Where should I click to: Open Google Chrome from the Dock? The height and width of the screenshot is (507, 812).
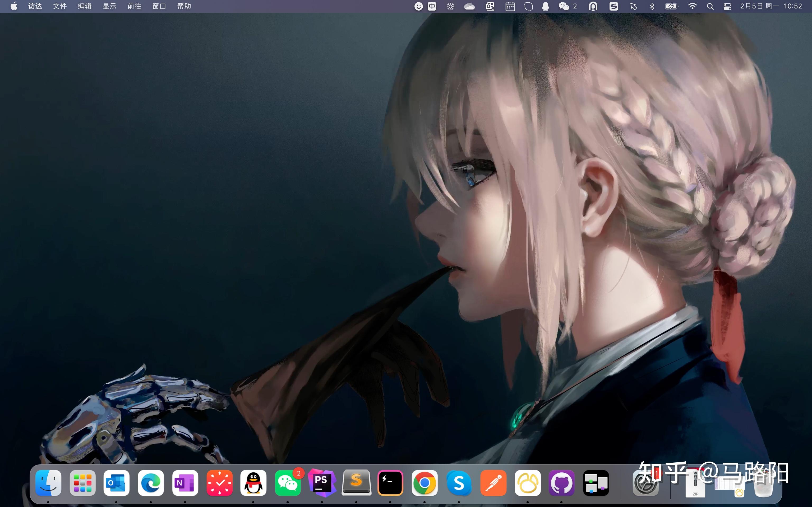425,483
